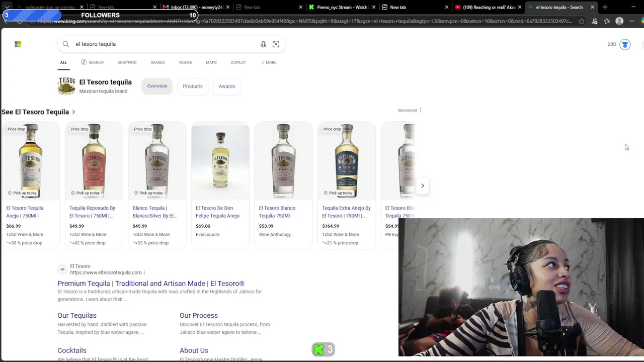The height and width of the screenshot is (362, 644).
Task: Click the magnifier icon in the search box
Action: (x=66, y=44)
